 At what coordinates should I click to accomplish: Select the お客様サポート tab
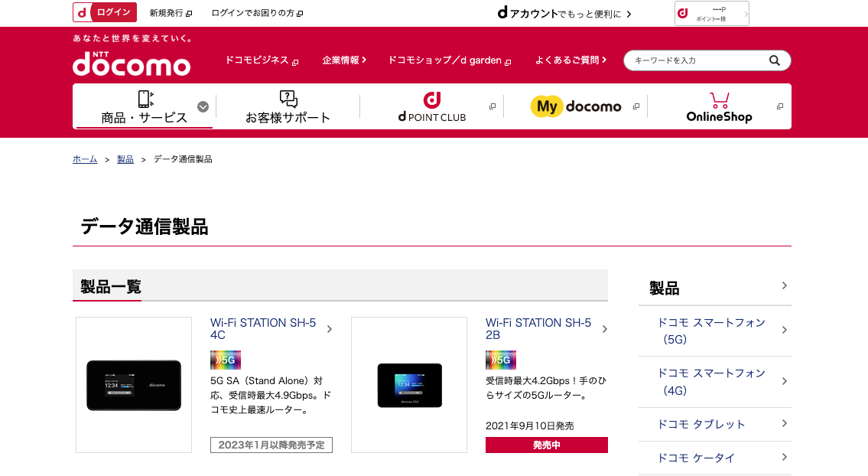click(x=288, y=107)
